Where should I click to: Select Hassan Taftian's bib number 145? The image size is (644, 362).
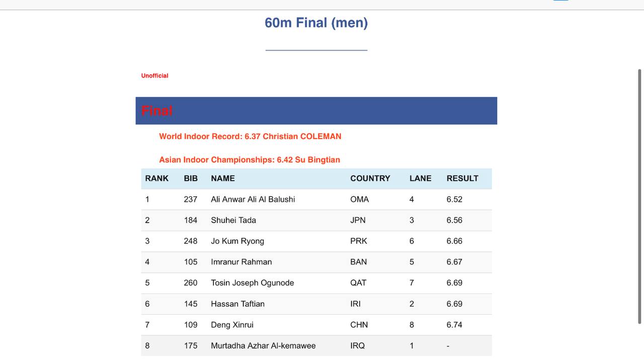(191, 304)
